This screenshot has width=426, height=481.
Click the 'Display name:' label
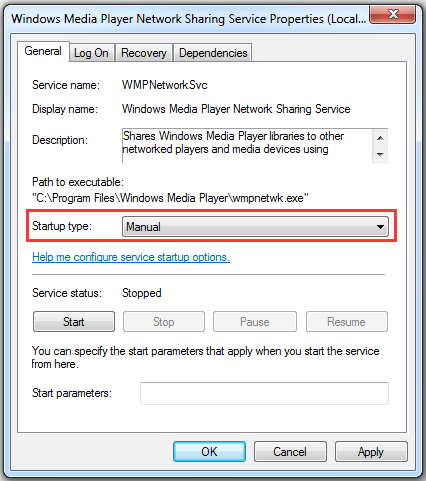pyautogui.click(x=65, y=109)
